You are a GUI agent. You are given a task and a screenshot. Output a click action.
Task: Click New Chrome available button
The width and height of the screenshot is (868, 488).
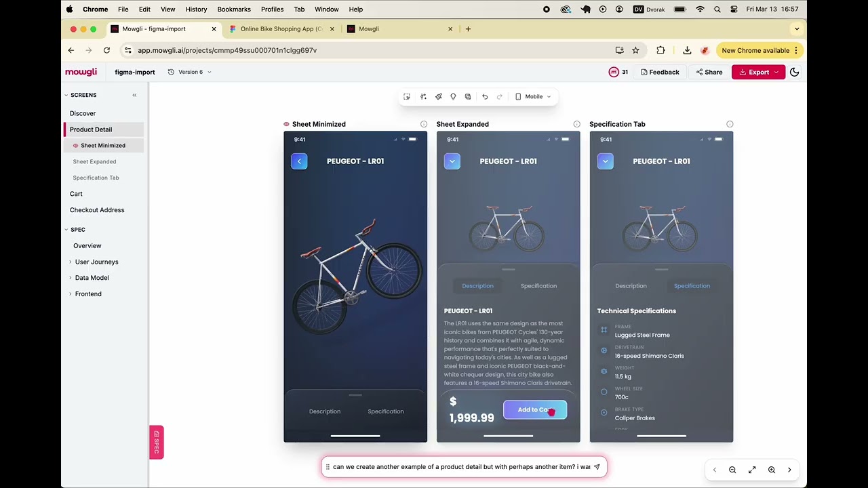pyautogui.click(x=759, y=50)
